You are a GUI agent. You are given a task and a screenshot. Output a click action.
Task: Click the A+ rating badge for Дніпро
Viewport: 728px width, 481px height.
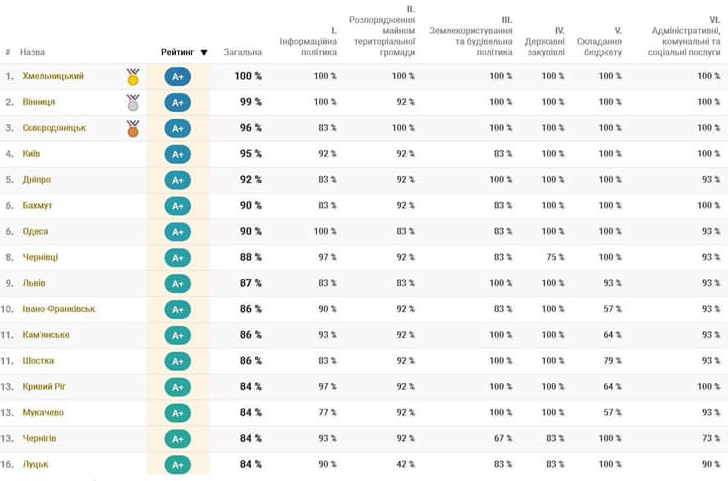pos(178,180)
